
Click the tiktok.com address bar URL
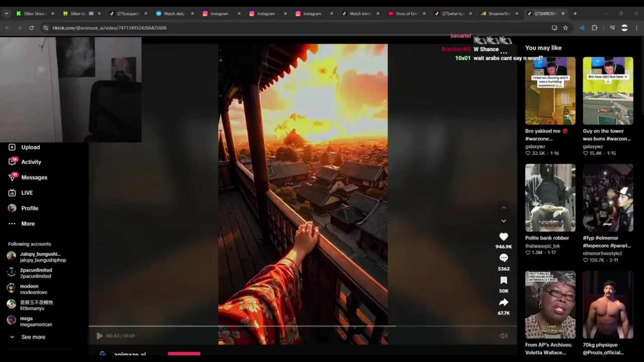point(109,28)
